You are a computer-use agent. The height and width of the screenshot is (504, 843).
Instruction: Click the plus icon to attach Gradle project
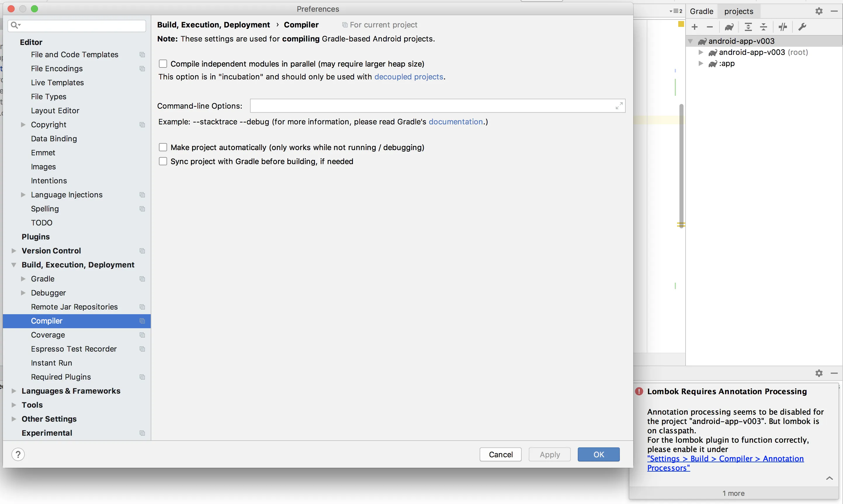(695, 27)
